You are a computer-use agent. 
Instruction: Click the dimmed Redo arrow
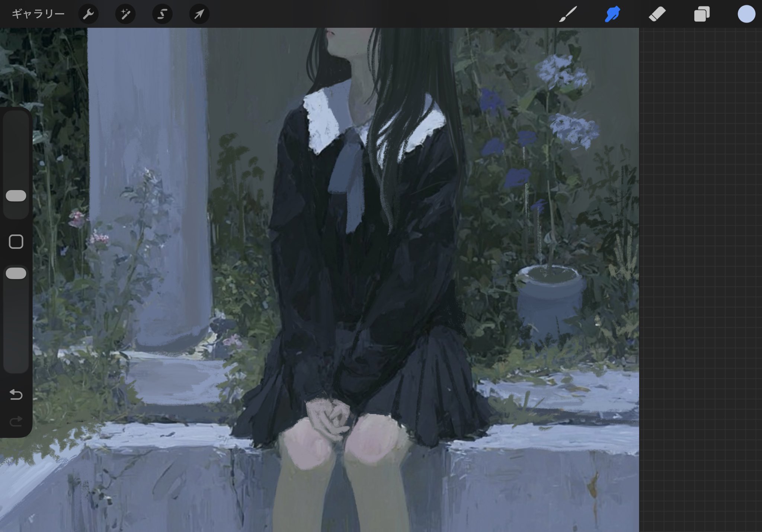[x=16, y=421]
